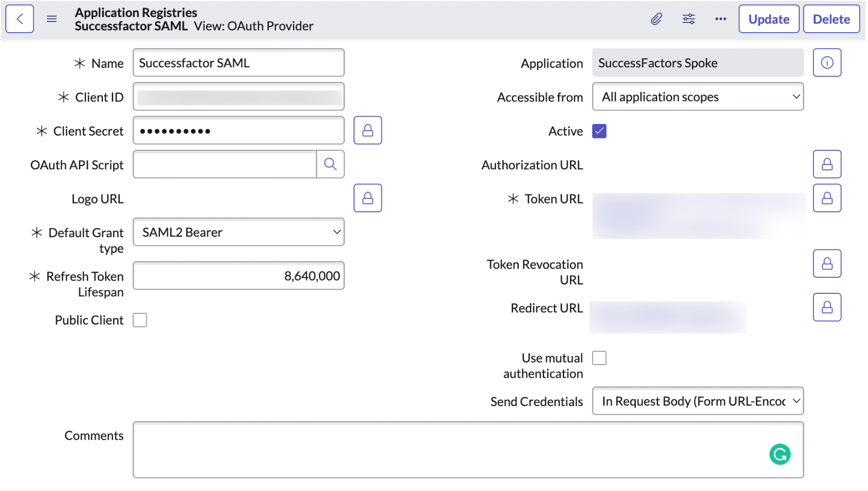Viewport: 868px width, 491px height.
Task: Click the 'Comments' label
Action: tap(94, 436)
